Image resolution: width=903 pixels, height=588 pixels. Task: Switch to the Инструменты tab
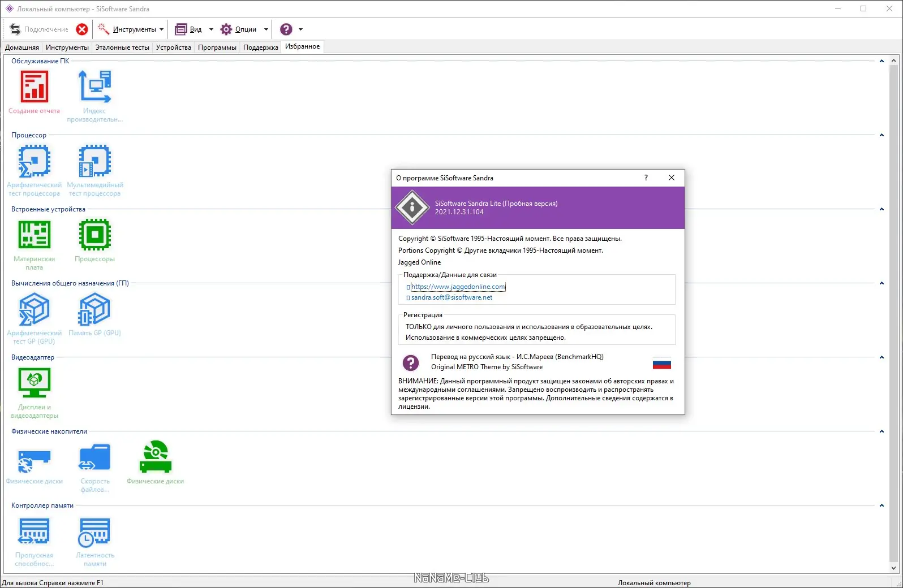[x=67, y=47]
